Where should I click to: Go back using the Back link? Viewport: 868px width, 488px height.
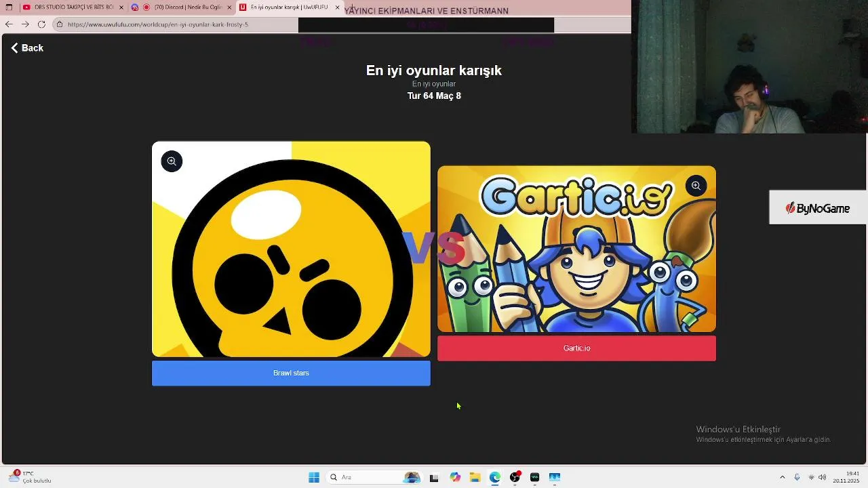(x=27, y=48)
